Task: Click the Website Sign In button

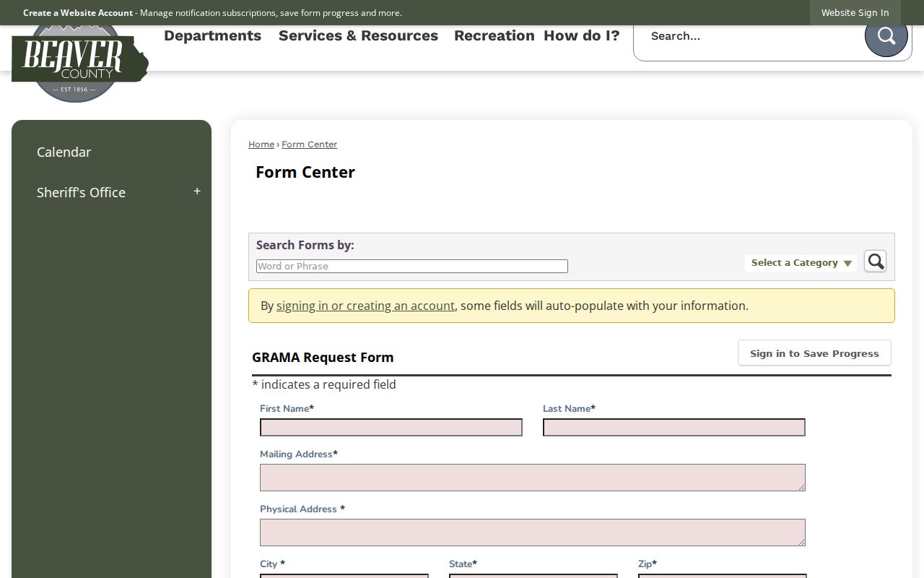Action: pos(855,12)
